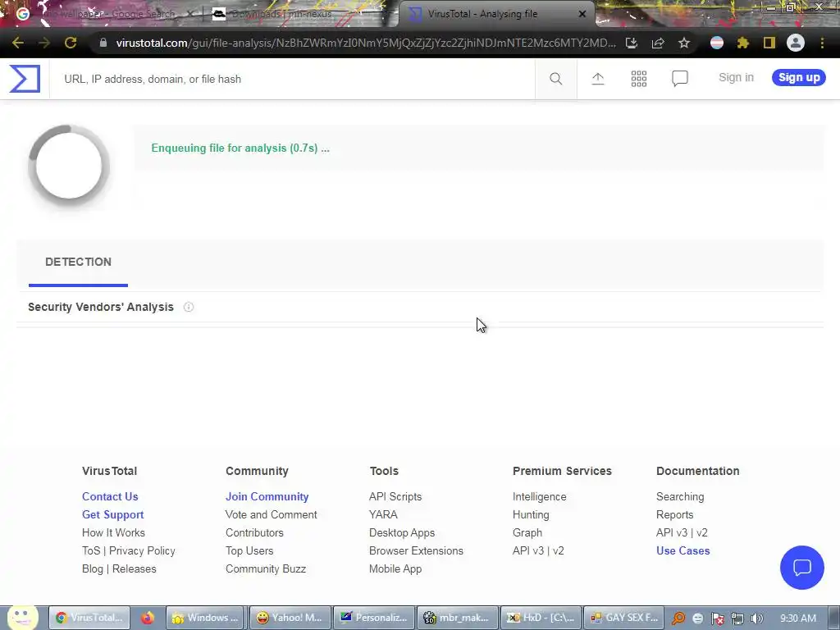Viewport: 840px width, 630px height.
Task: Click the 9:30 AM taskbar clock
Action: coord(797,619)
